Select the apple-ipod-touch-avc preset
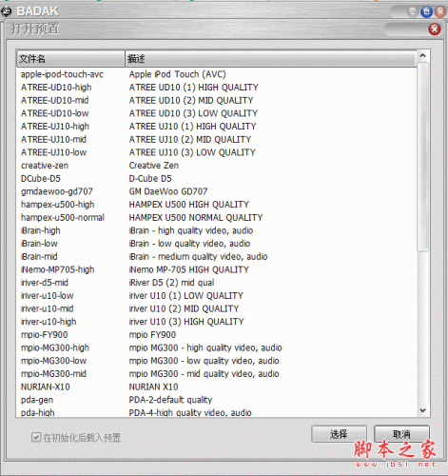Viewport: 448px width, 476px height. pos(62,74)
